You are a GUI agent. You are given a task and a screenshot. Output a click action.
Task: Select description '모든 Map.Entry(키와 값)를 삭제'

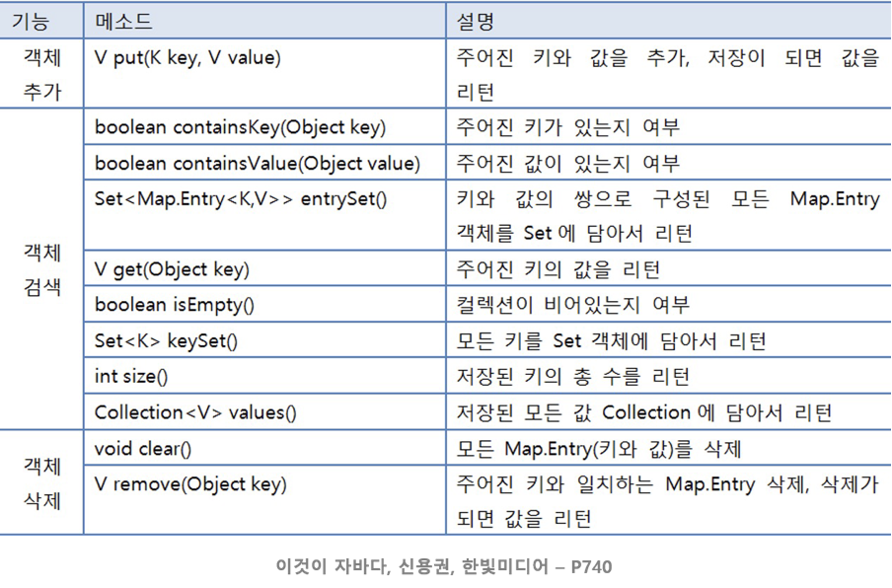[599, 448]
